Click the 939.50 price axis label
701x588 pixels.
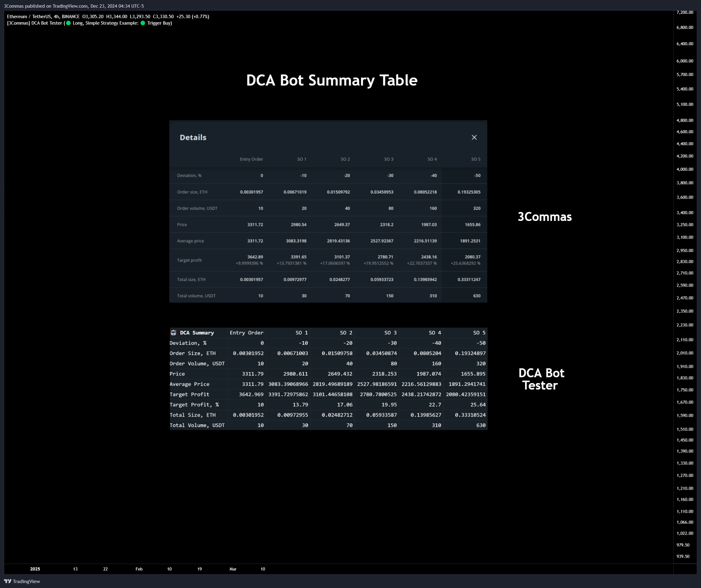(x=683, y=556)
